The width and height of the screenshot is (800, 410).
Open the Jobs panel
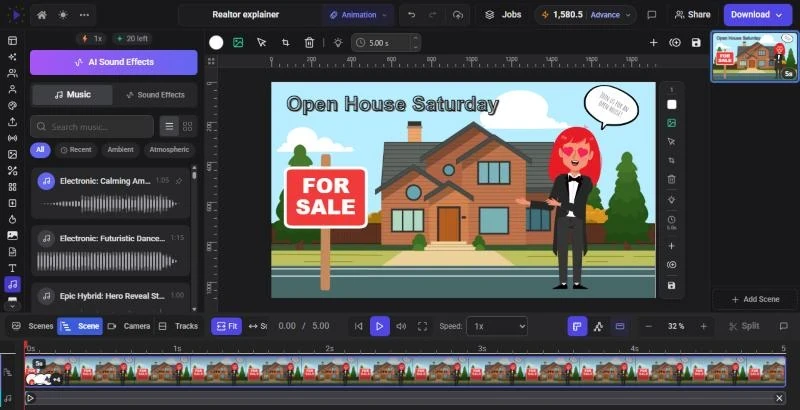point(503,15)
